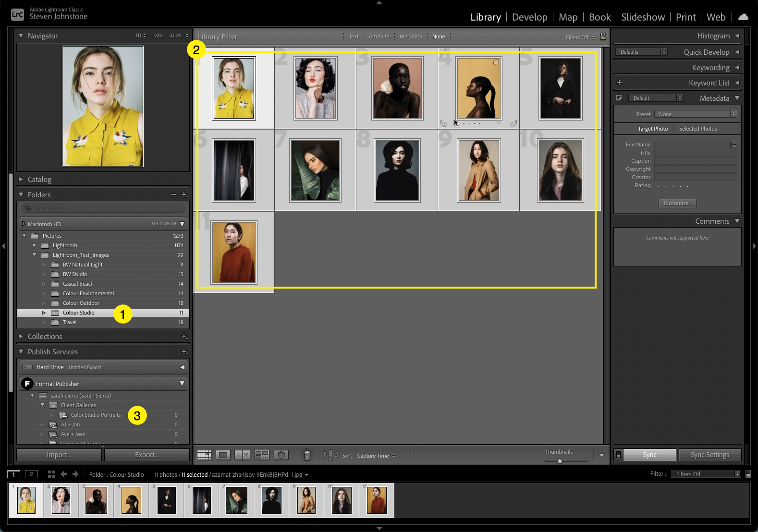Select the BW Studio folder
The height and width of the screenshot is (532, 758).
click(75, 274)
